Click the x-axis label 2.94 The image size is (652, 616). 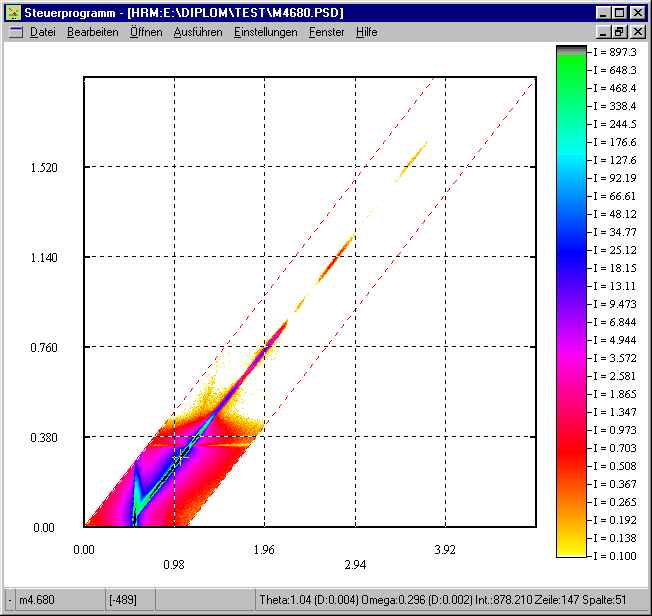355,565
